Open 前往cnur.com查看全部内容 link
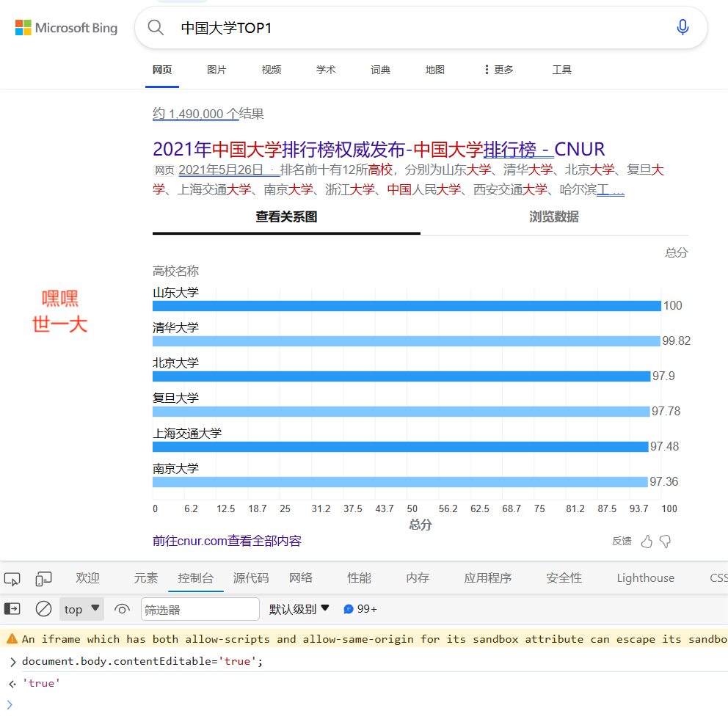The width and height of the screenshot is (728, 722). click(227, 541)
